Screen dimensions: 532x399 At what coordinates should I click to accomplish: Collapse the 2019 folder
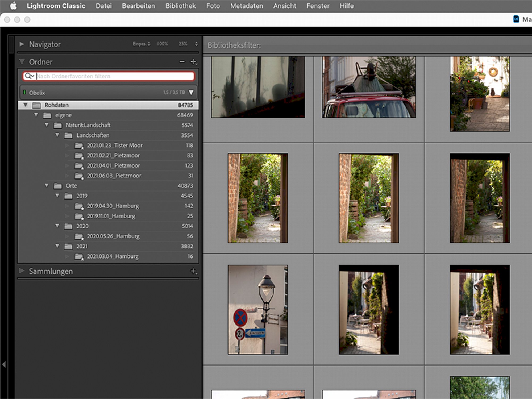(x=57, y=196)
